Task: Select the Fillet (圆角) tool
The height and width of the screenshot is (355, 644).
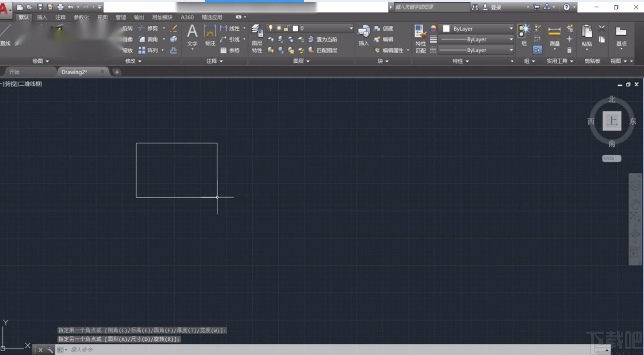Action: point(148,39)
